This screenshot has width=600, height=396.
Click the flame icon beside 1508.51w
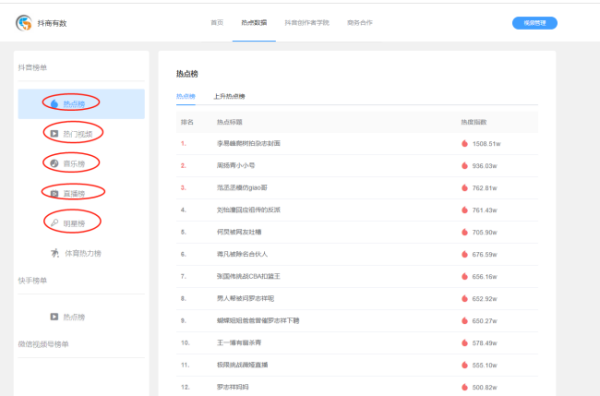coord(465,143)
